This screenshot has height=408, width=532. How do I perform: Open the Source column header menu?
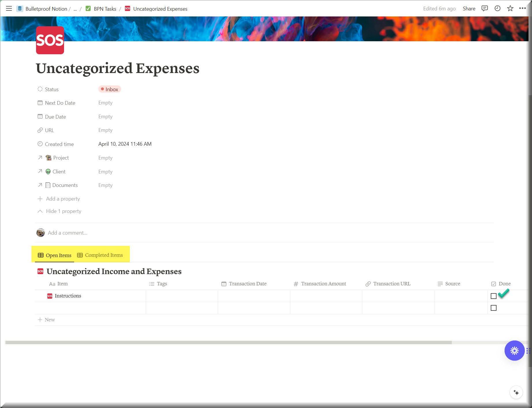pyautogui.click(x=449, y=284)
